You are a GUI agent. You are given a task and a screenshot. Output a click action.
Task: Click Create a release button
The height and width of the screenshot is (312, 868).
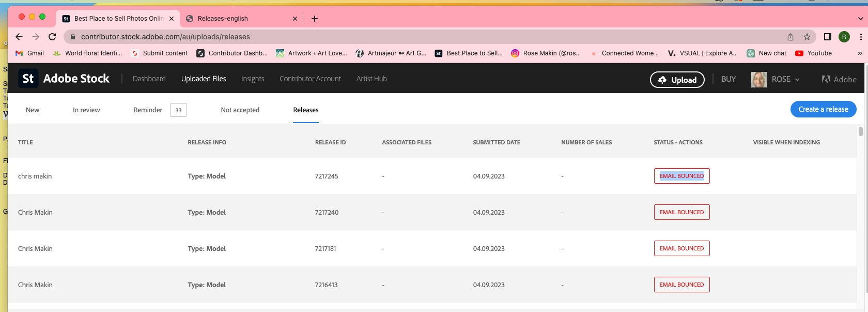point(824,109)
